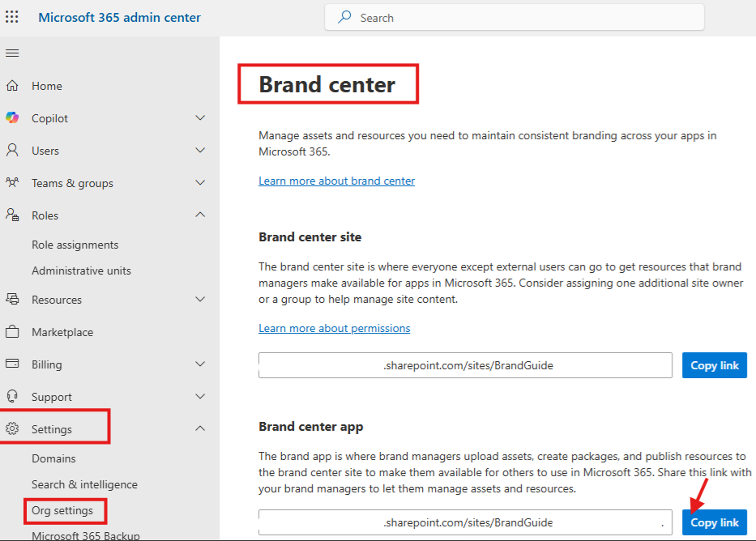Click the Brand center site URL field
This screenshot has height=541, width=756.
click(x=465, y=365)
